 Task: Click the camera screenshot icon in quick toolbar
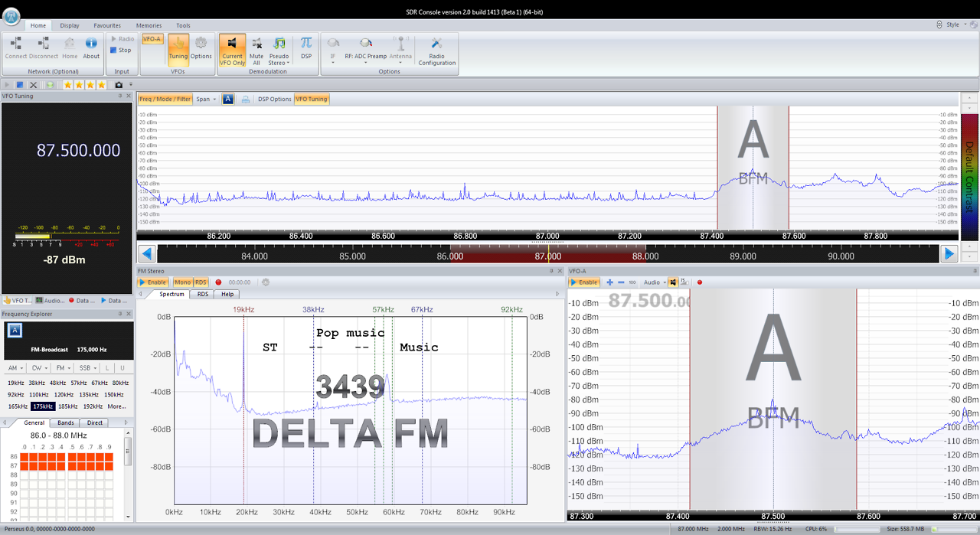(x=119, y=84)
